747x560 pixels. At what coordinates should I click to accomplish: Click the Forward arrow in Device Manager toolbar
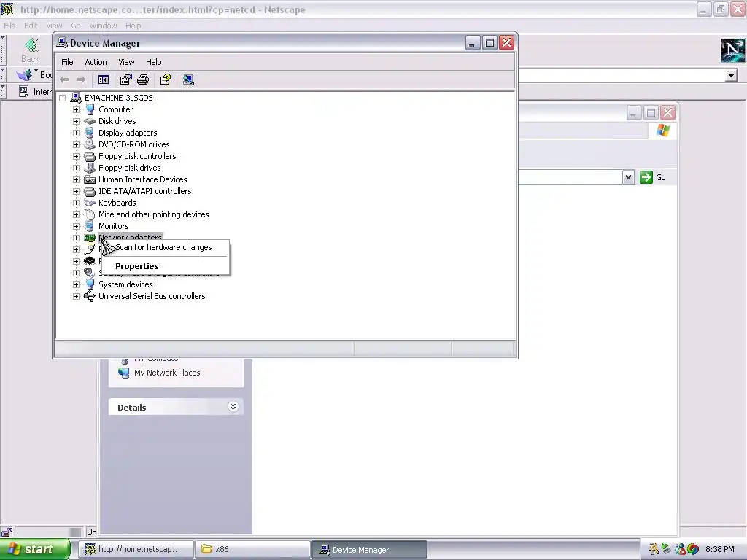(80, 80)
